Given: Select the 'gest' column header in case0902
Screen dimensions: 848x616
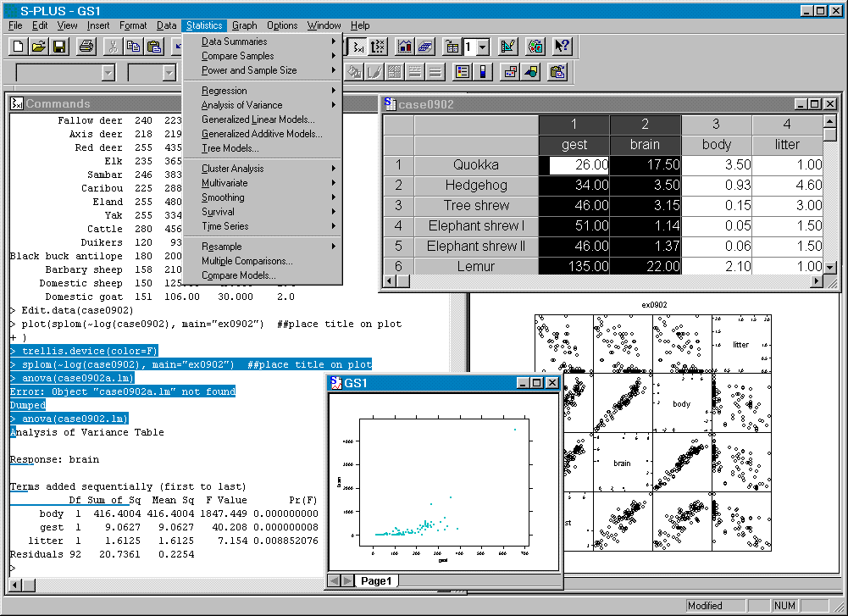Looking at the screenshot, I should point(574,144).
